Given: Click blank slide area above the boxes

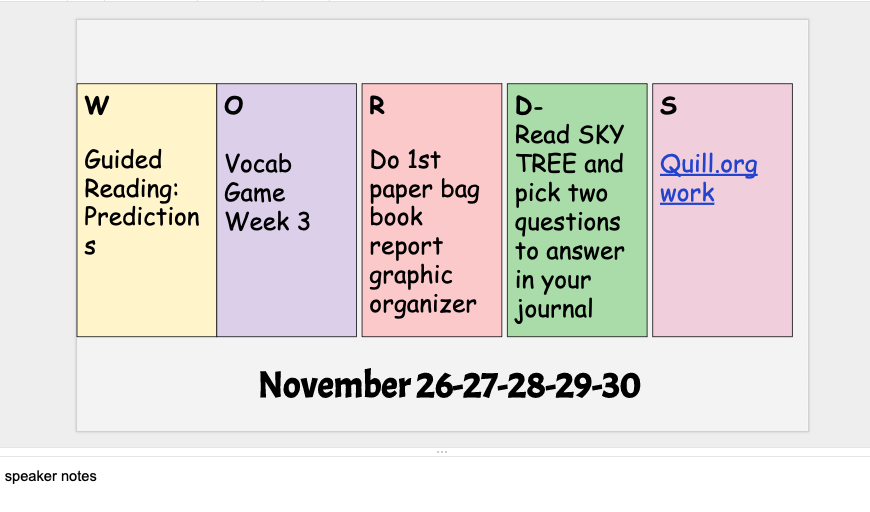Looking at the screenshot, I should (442, 50).
